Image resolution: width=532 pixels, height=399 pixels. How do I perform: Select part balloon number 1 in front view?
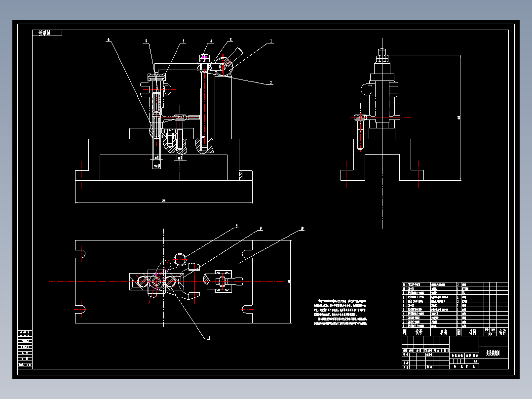pyautogui.click(x=271, y=41)
